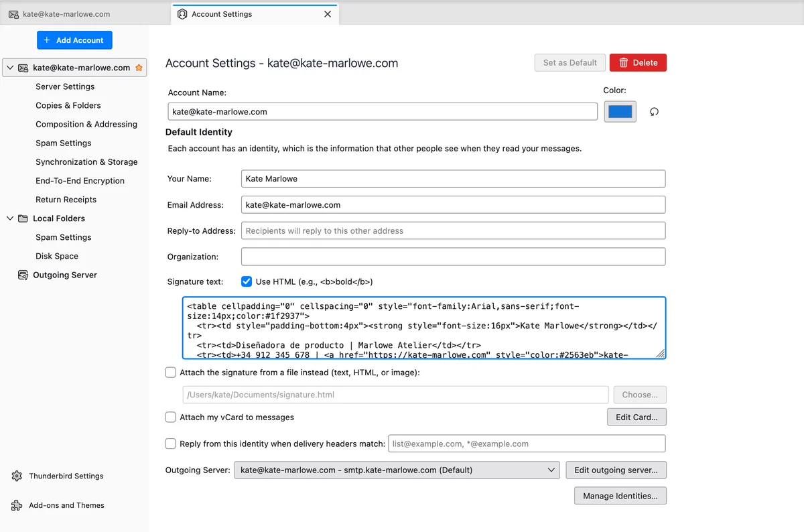Open Return Receipts settings
The height and width of the screenshot is (532, 804).
coord(66,199)
